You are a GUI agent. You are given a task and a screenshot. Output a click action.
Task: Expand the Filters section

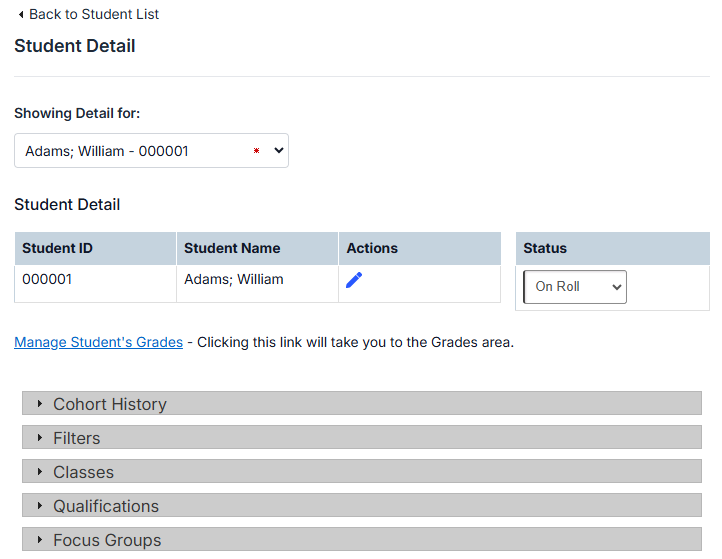(x=77, y=438)
